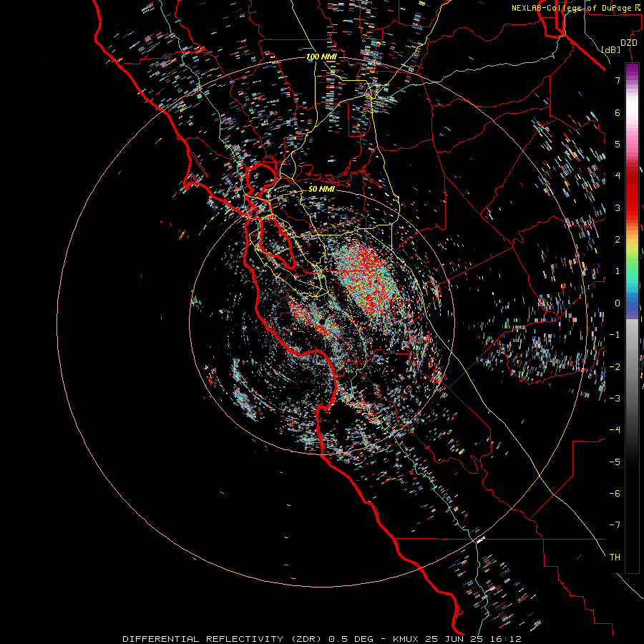The image size is (644, 644).
Task: Click the 1 value on color scale
Action: click(x=618, y=271)
